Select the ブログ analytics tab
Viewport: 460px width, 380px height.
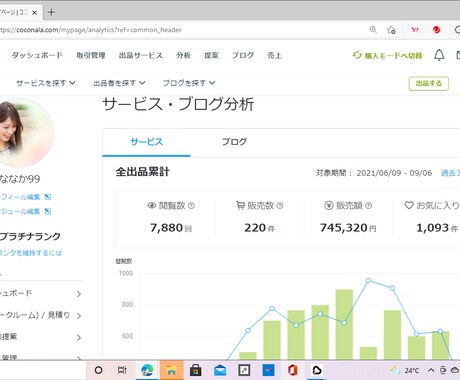[x=234, y=142]
